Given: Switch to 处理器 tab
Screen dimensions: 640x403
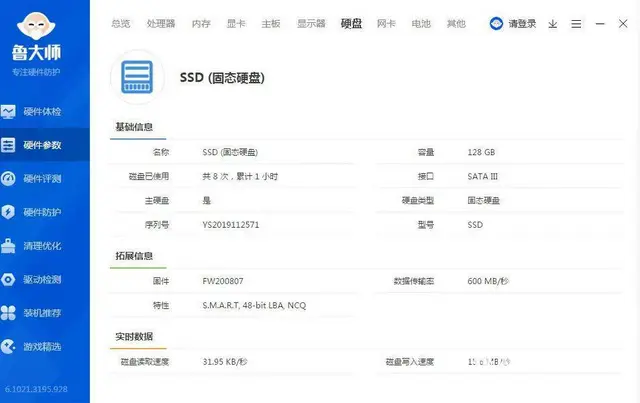Looking at the screenshot, I should tap(161, 24).
